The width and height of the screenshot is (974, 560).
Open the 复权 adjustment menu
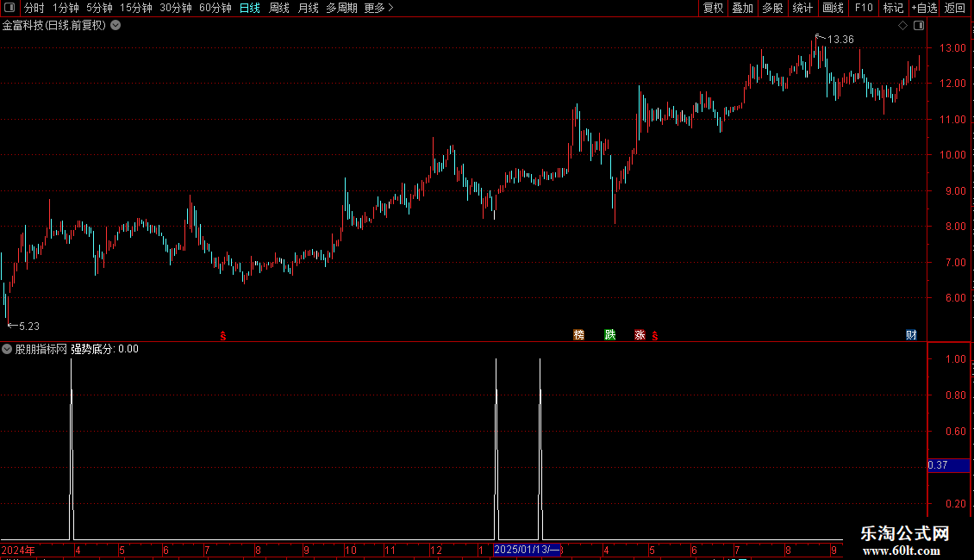[x=713, y=8]
